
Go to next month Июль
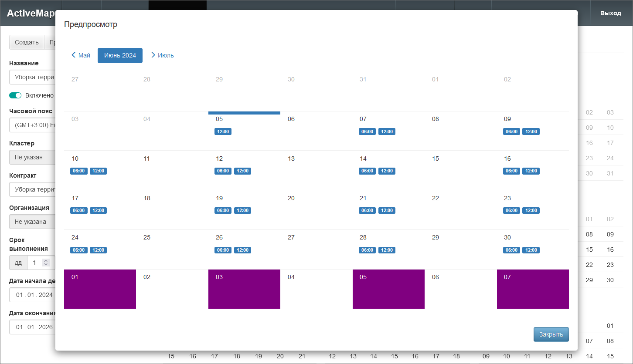[163, 55]
